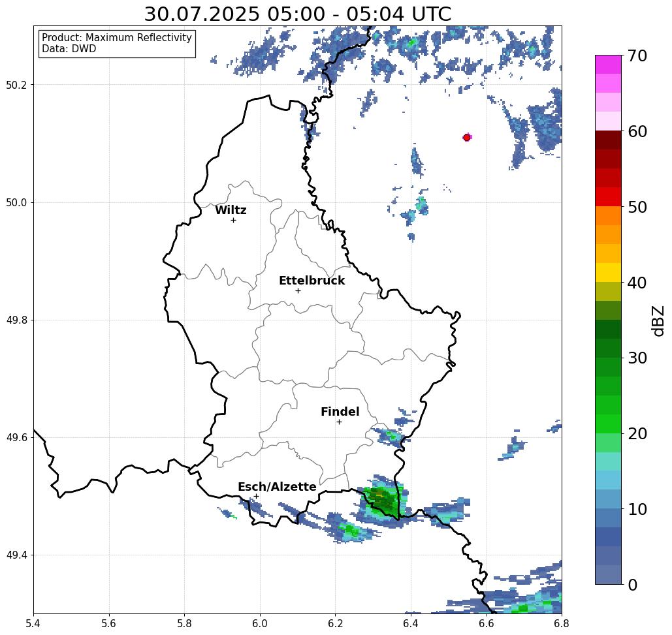Select the Findel city label

click(x=340, y=412)
